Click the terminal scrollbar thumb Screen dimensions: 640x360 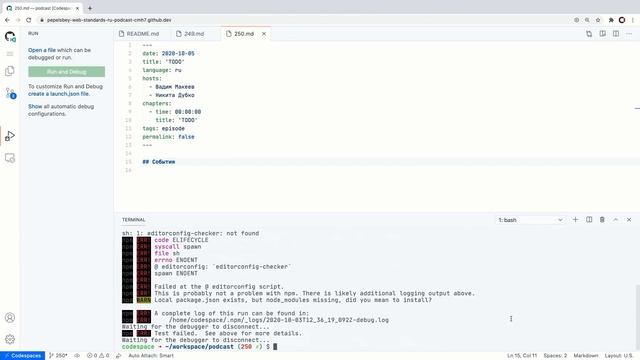[638, 318]
